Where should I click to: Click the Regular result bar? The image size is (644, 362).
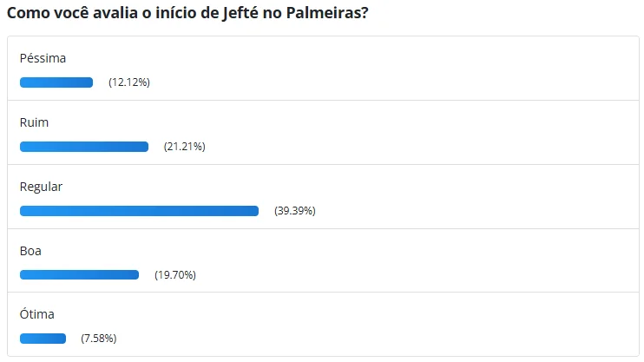tap(139, 211)
